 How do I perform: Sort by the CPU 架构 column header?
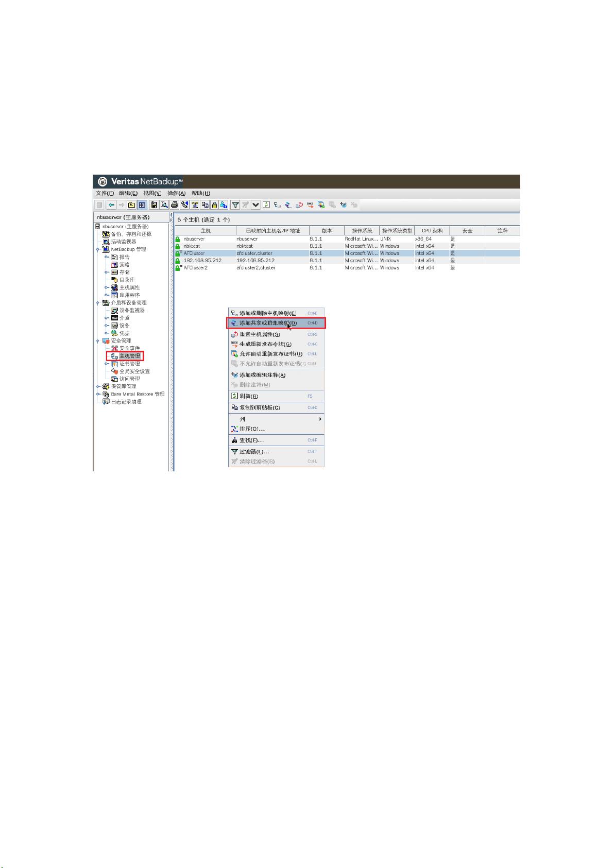(432, 231)
